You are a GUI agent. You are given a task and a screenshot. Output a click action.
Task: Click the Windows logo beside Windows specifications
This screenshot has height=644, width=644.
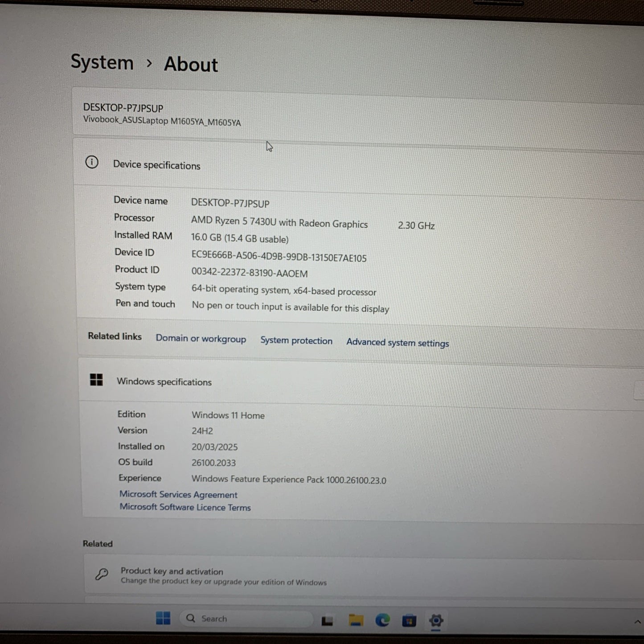96,380
